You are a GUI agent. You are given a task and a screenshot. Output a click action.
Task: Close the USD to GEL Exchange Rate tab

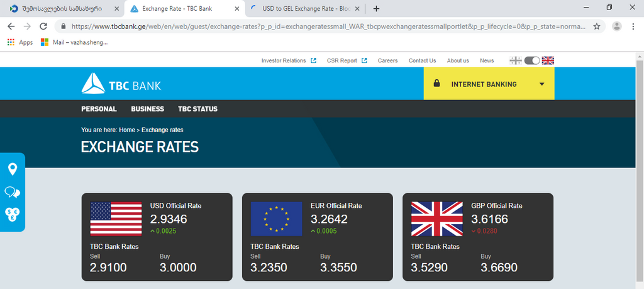coord(357,9)
